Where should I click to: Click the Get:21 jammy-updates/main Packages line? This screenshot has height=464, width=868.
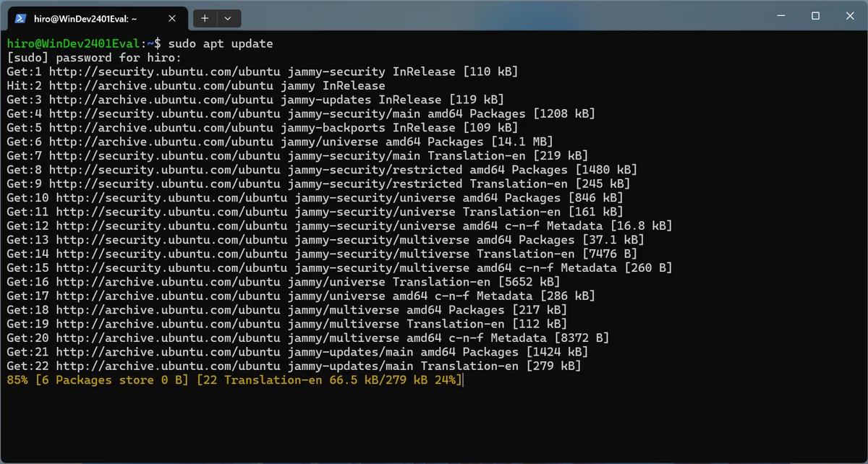297,352
